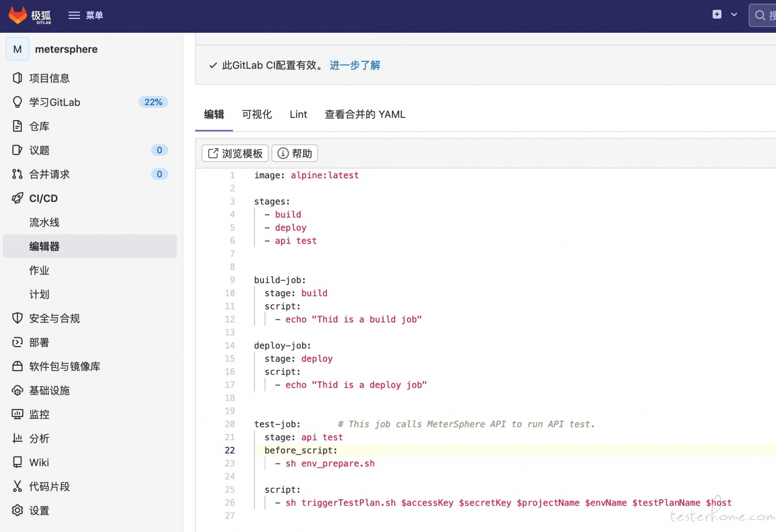Expand the create-new dropdown chevron
The image size is (776, 532).
point(734,15)
